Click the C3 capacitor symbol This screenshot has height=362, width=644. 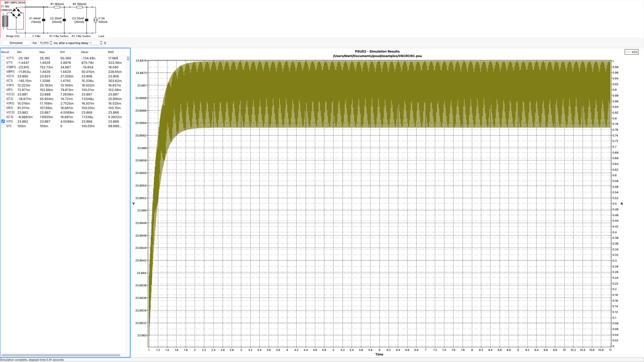pos(87,20)
